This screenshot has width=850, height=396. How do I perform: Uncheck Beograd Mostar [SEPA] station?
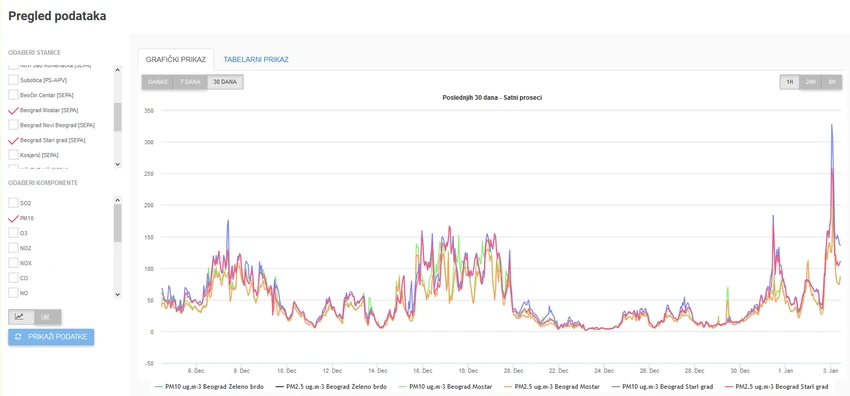[14, 110]
